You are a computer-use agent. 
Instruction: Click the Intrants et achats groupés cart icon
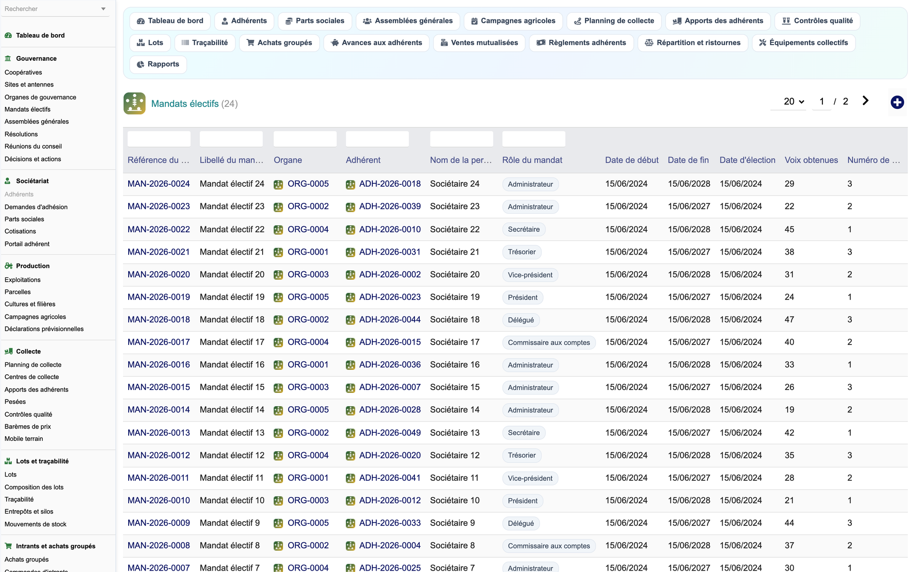(x=8, y=546)
